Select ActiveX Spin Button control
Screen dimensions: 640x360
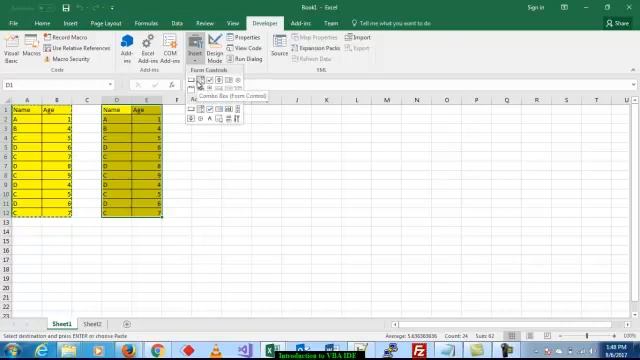click(x=191, y=118)
